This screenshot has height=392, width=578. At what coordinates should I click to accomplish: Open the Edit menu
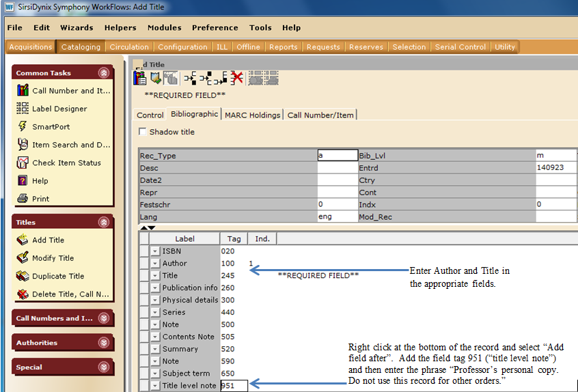pyautogui.click(x=42, y=27)
